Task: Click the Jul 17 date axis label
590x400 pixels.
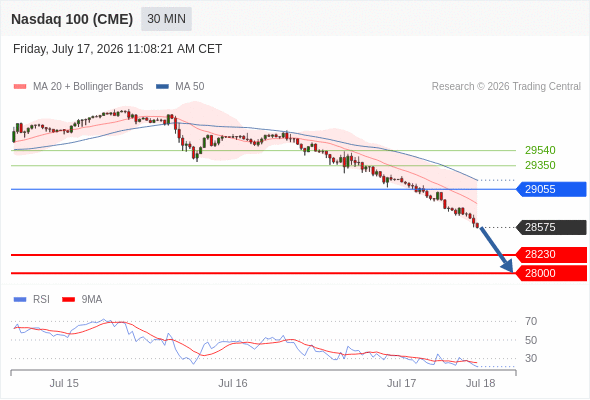Action: pos(401,383)
